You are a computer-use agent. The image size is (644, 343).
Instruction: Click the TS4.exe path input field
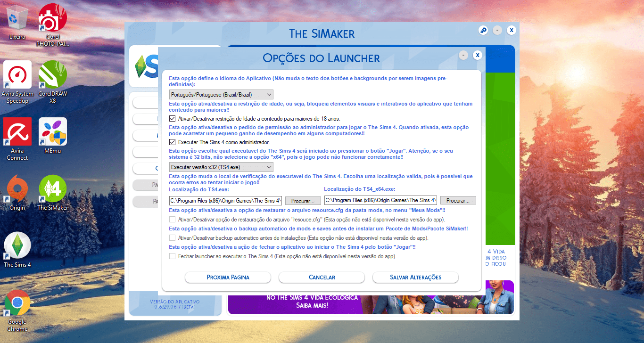[225, 201]
